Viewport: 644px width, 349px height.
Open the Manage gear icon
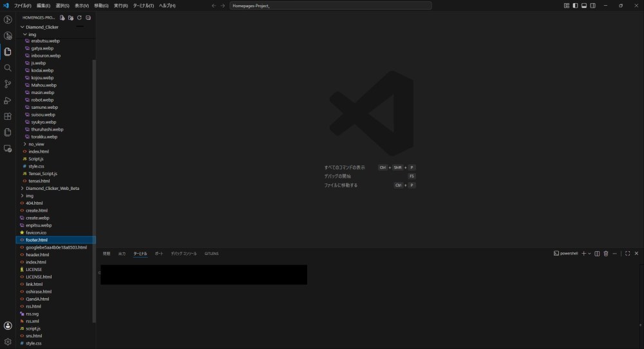pos(8,342)
